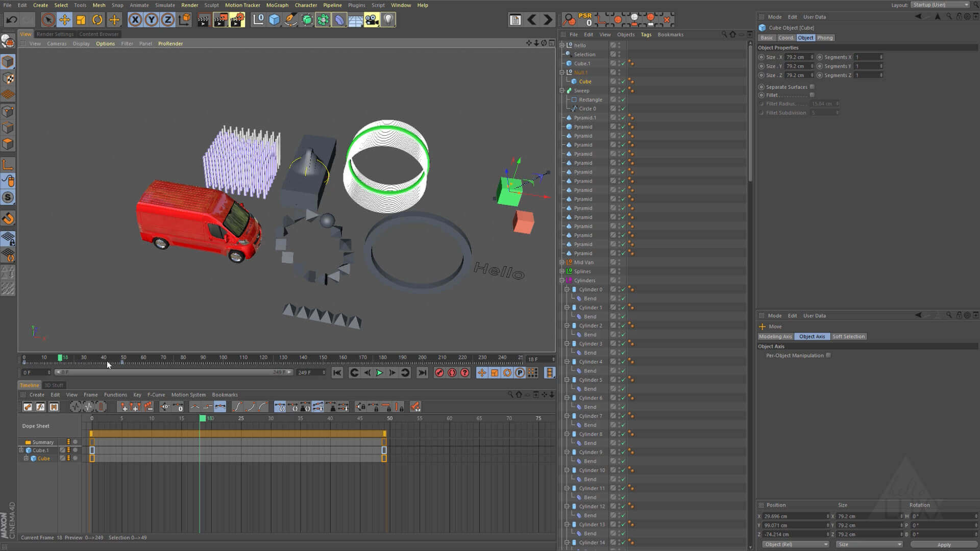Screen dimensions: 980x551
Task: Open the Object (Rel) coordinate dropdown
Action: pos(795,544)
